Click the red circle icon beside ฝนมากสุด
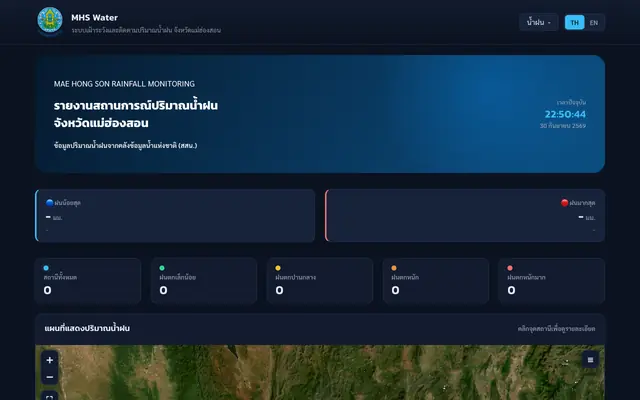Viewport: 640px width, 400px height. coord(564,202)
